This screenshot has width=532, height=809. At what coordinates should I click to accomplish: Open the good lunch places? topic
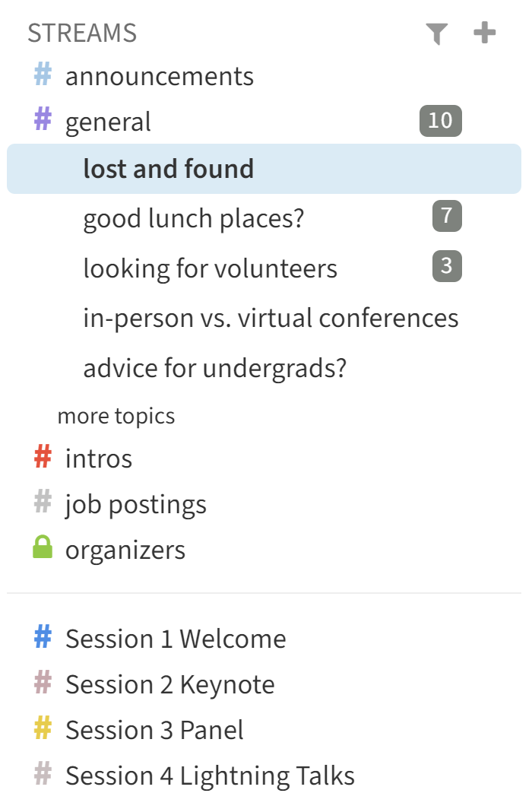point(193,219)
